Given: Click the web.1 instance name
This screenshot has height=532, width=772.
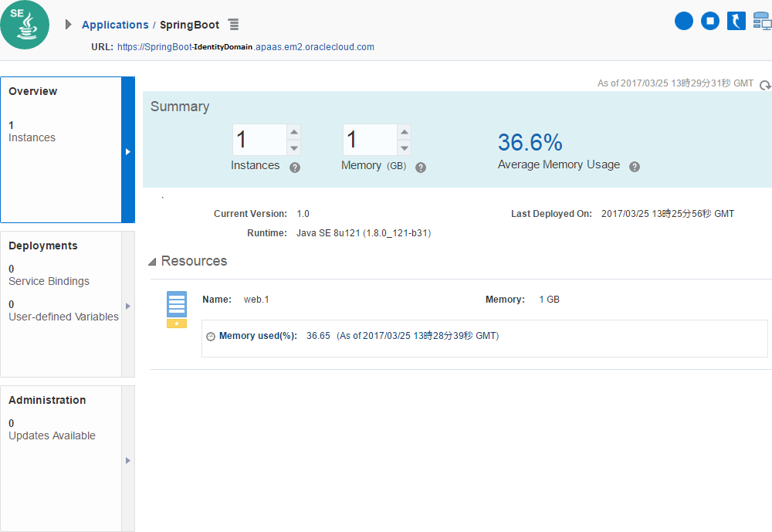Looking at the screenshot, I should point(256,300).
